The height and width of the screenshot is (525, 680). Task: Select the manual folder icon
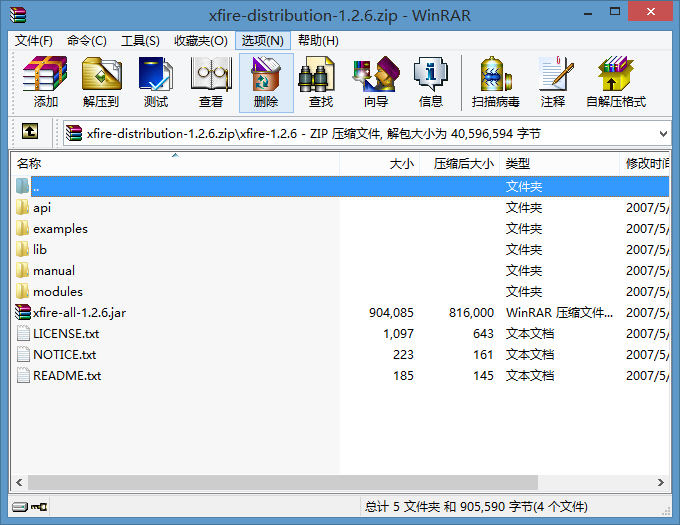pyautogui.click(x=22, y=270)
